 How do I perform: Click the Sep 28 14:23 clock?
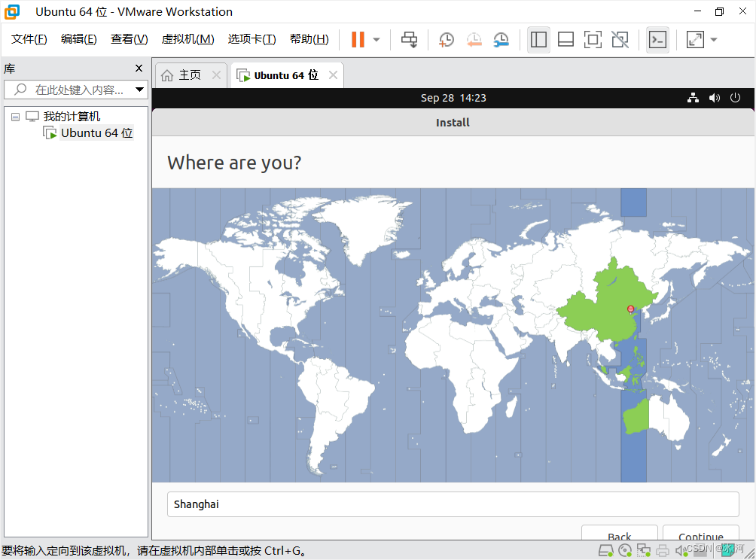pos(453,98)
